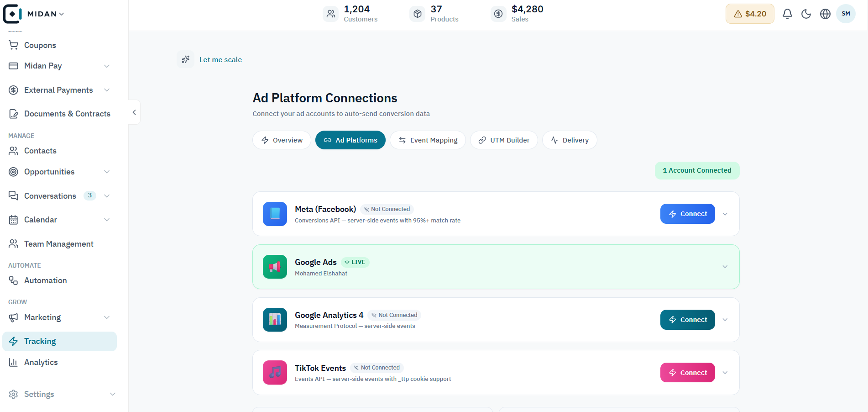Open the SM user avatar

click(x=846, y=14)
